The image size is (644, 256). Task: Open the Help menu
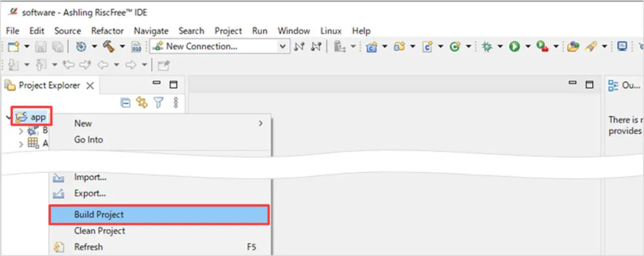(x=361, y=31)
